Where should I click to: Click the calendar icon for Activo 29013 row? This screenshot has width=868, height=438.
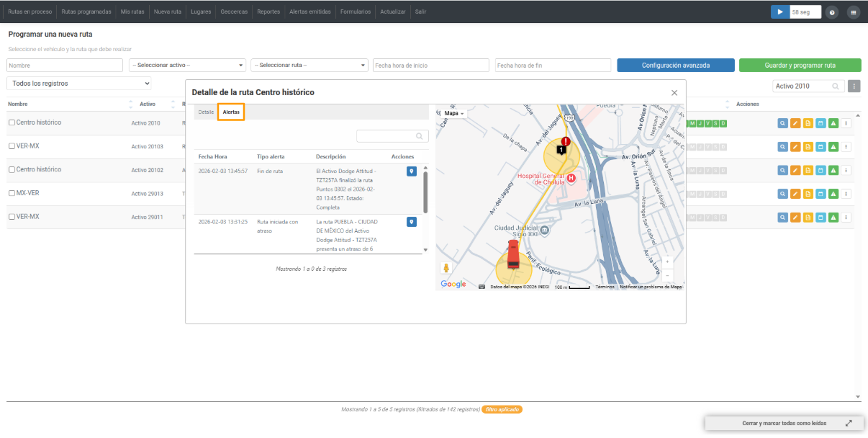point(820,194)
